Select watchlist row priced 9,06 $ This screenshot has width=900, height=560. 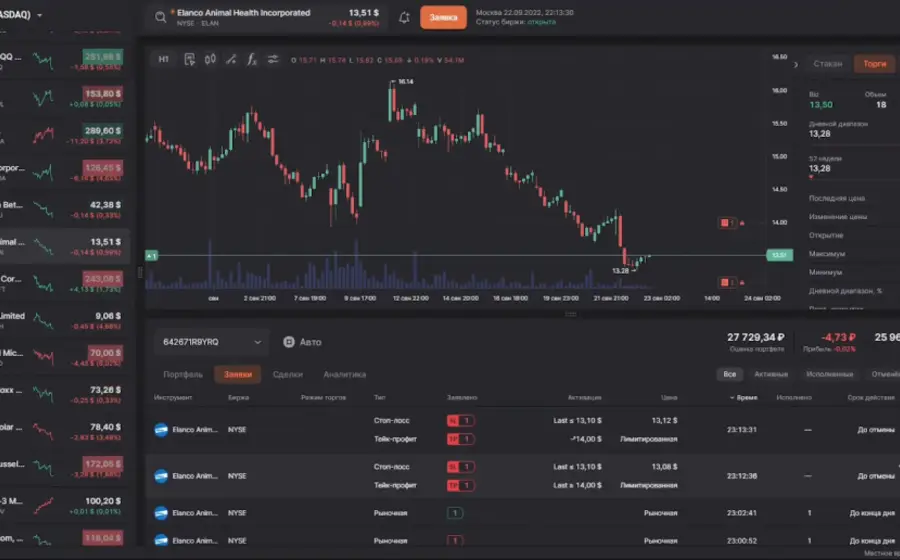[64, 321]
